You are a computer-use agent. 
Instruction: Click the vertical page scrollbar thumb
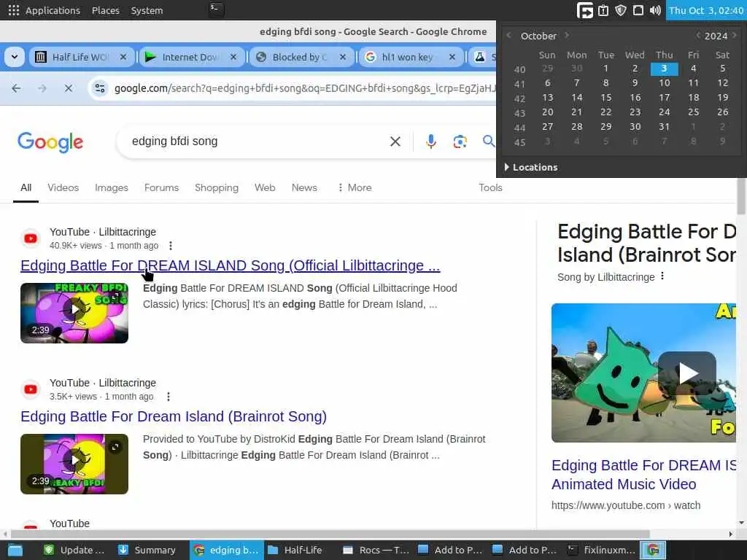pyautogui.click(x=741, y=196)
